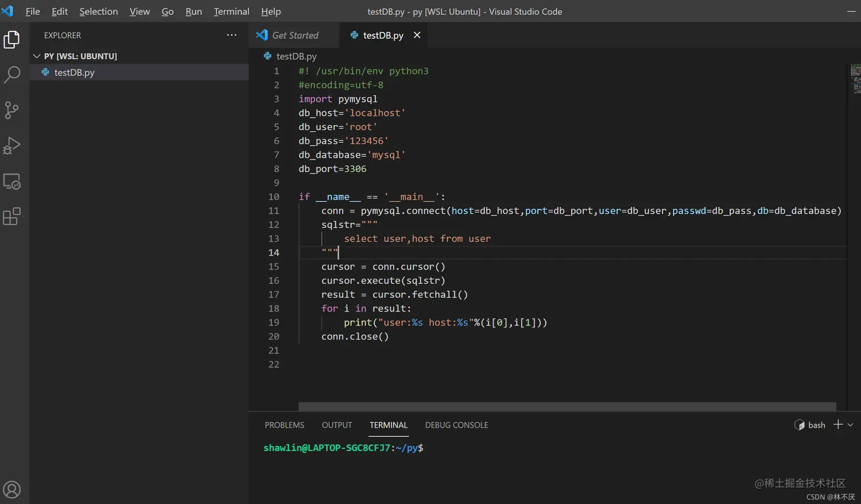Click the testDB.py breadcrumb above the editor
The height and width of the screenshot is (504, 861).
point(296,56)
